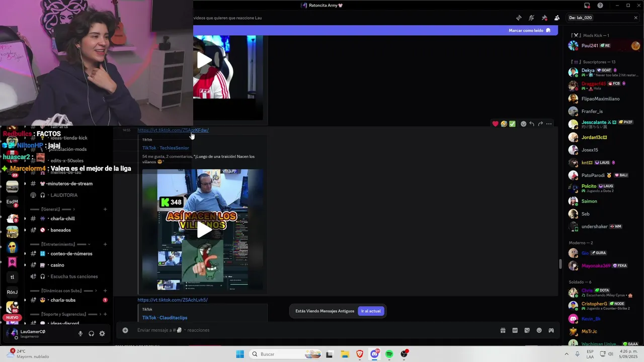Click the forward arrow on message toolbar
This screenshot has height=362, width=644.
540,124
